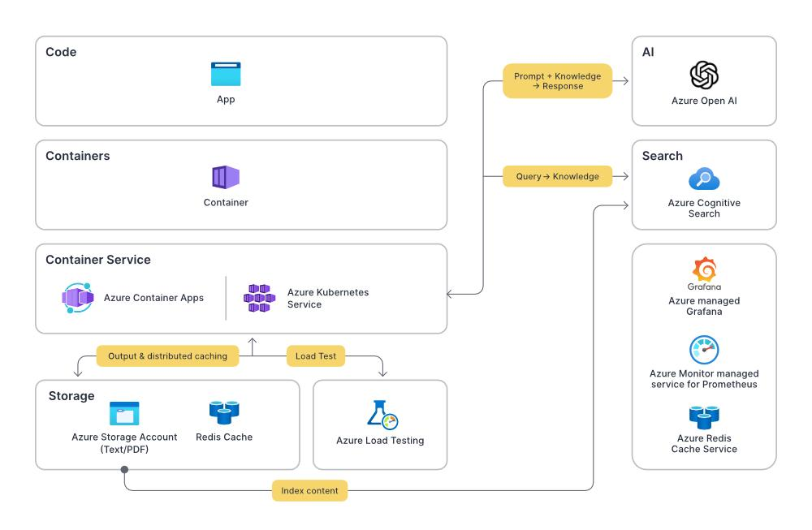Click the Azure Container Apps icon
The height and width of the screenshot is (530, 812).
(x=78, y=298)
